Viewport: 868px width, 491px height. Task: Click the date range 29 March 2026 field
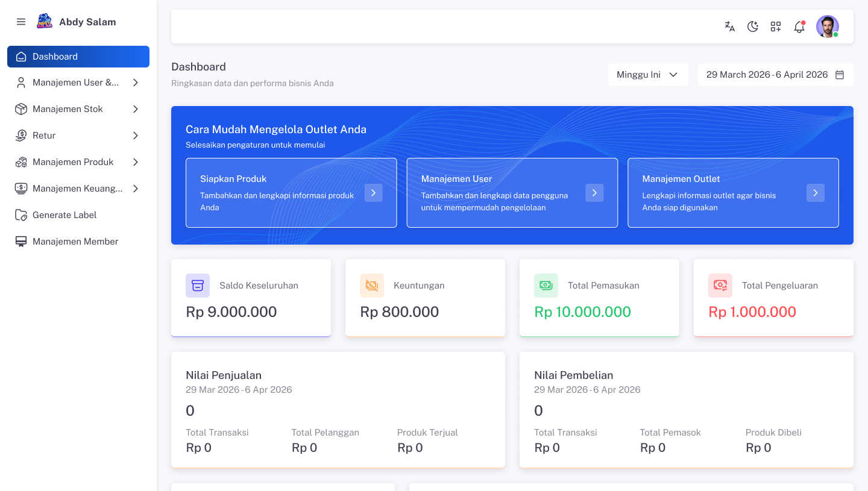click(776, 75)
